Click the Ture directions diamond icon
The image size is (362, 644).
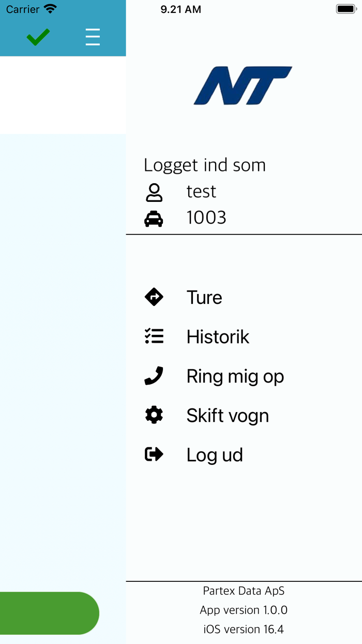[154, 297]
